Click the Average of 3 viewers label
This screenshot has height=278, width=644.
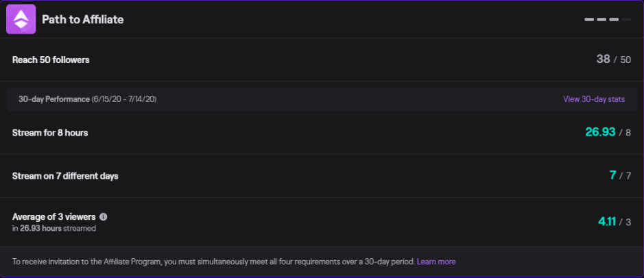pyautogui.click(x=54, y=217)
